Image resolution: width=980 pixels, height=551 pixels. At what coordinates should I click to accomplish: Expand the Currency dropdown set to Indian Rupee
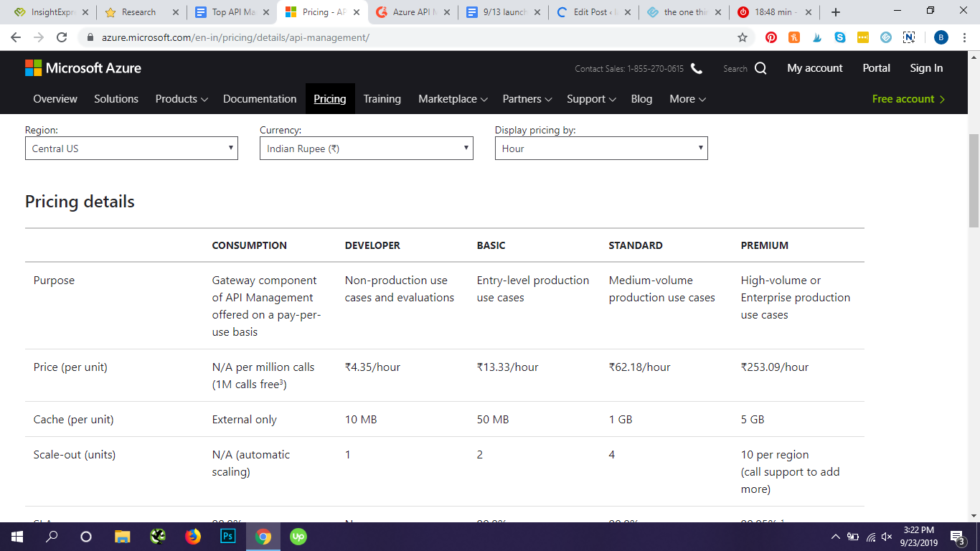[x=366, y=149]
